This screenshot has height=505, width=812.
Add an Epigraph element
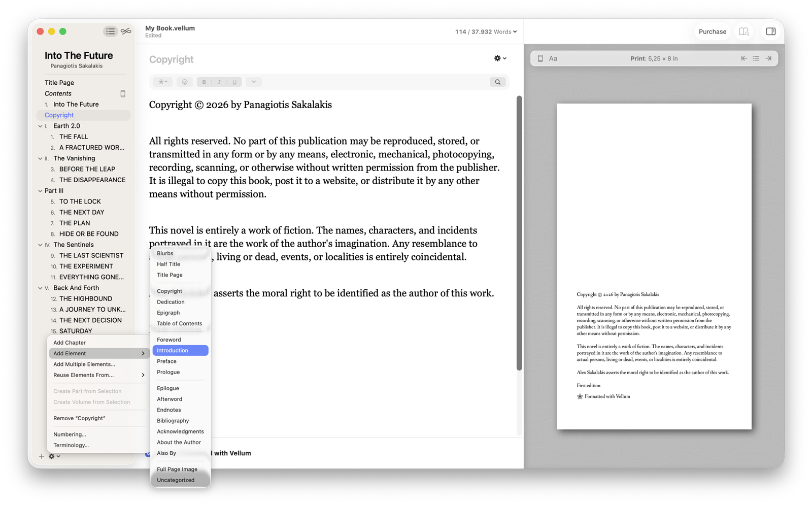pos(180,313)
